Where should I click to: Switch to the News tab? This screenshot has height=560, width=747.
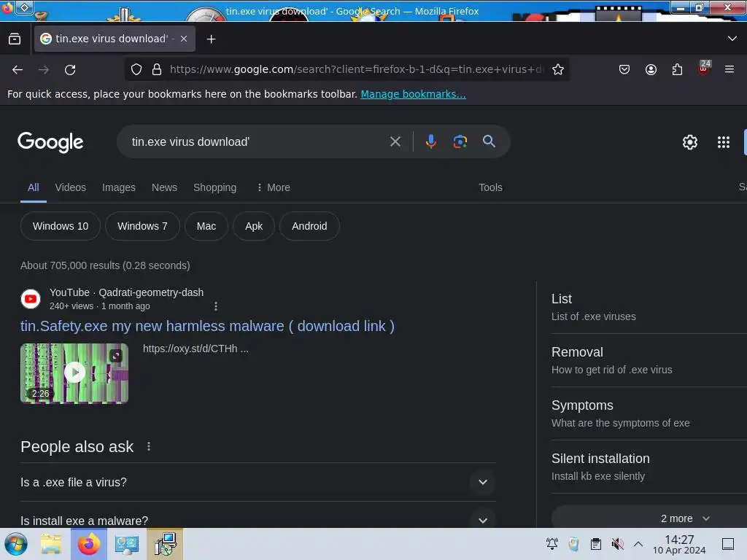164,187
